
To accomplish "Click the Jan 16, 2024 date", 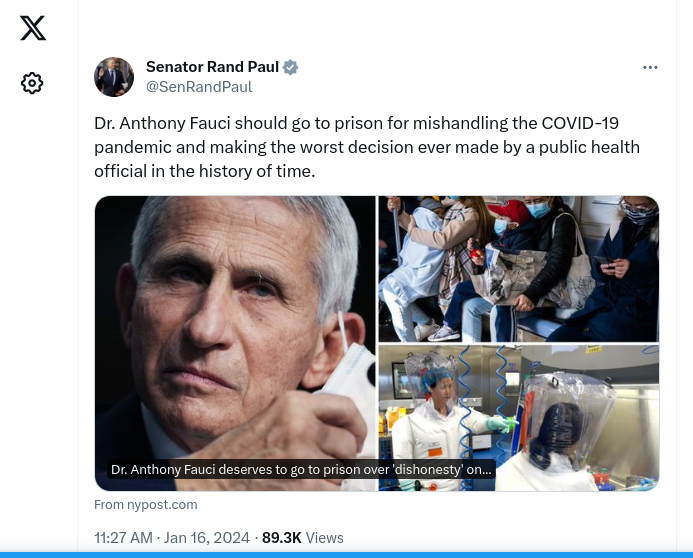I will tap(207, 538).
